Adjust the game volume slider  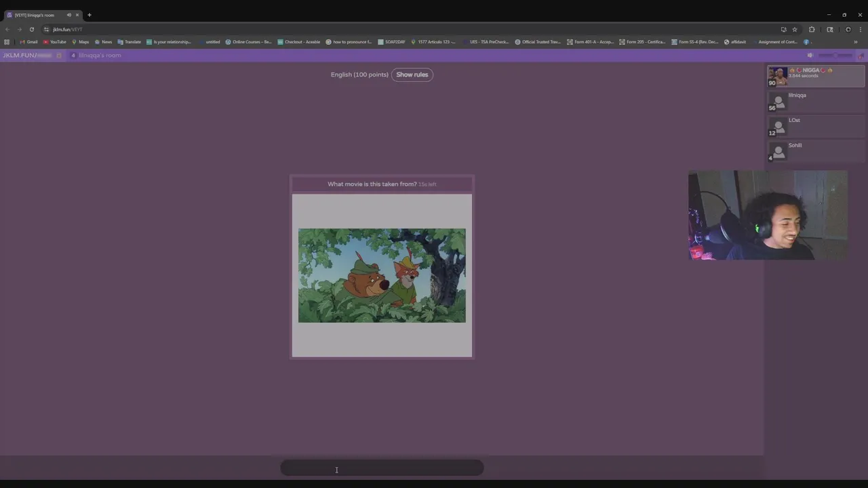(836, 56)
